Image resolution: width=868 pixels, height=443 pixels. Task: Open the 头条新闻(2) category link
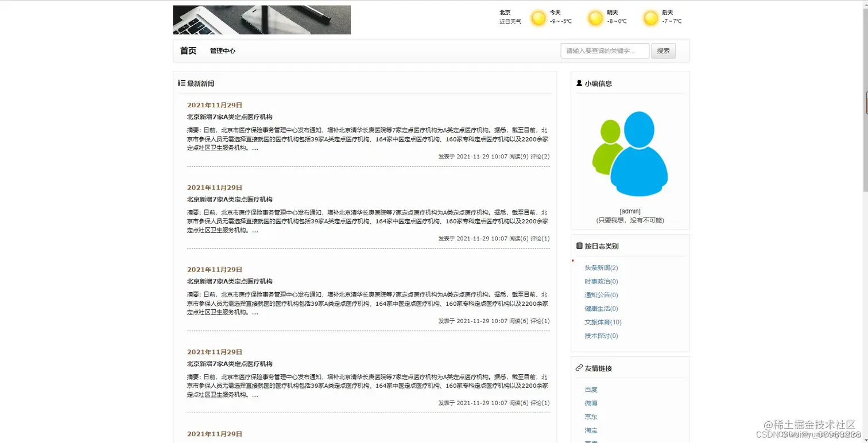click(601, 268)
